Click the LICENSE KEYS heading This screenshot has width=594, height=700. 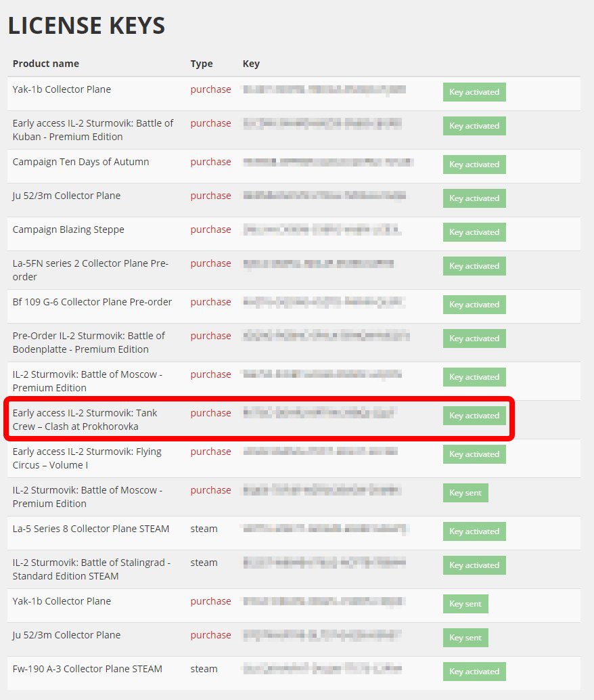tap(87, 26)
